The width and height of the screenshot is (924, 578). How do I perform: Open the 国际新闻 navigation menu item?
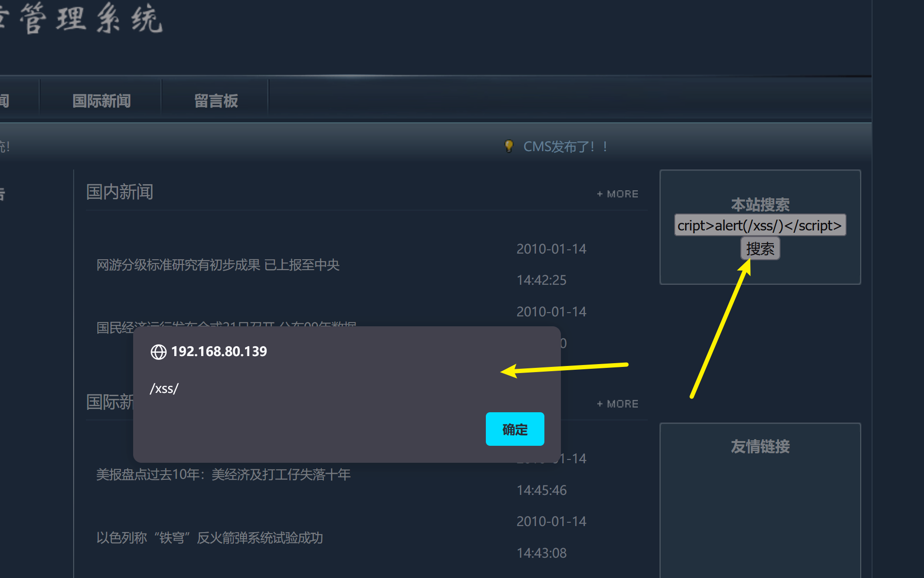click(102, 101)
